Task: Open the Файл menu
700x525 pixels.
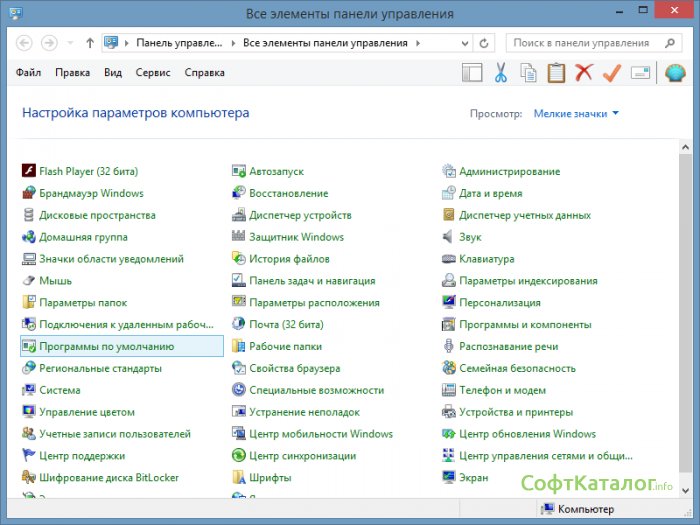Action: click(29, 73)
